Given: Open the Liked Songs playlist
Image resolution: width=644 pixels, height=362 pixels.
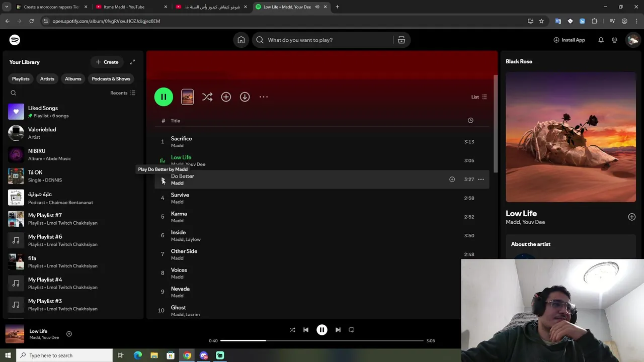Looking at the screenshot, I should (x=73, y=112).
